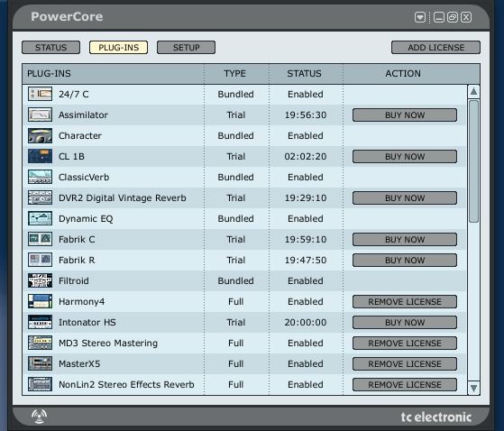Purchase Fabrik C with BUY NOW
504x431 pixels.
point(405,240)
